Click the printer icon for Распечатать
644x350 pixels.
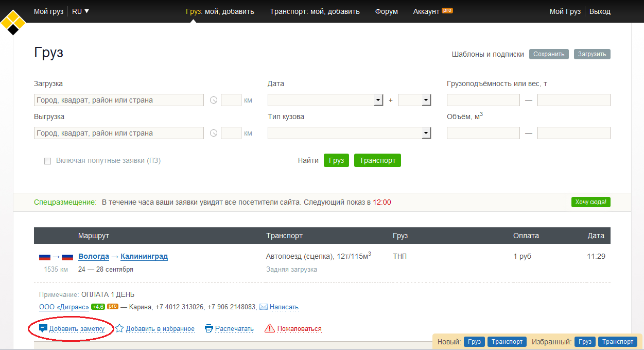click(208, 328)
